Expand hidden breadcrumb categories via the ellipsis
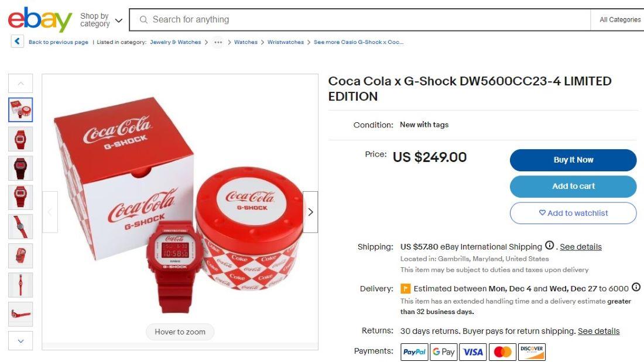 [x=219, y=42]
